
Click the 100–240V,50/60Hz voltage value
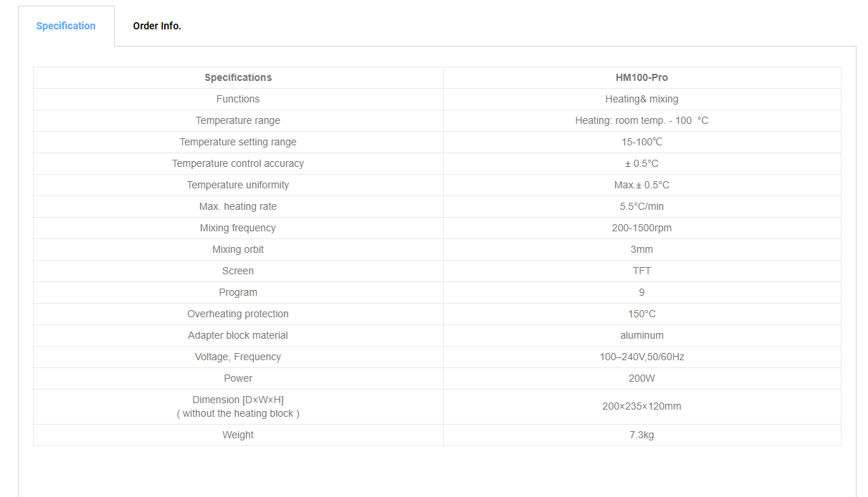coord(642,357)
